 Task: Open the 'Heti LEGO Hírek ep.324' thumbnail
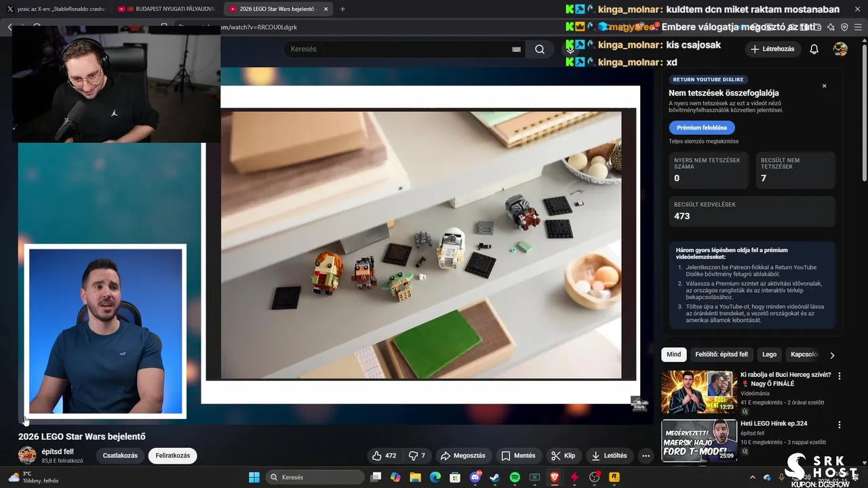coord(699,441)
